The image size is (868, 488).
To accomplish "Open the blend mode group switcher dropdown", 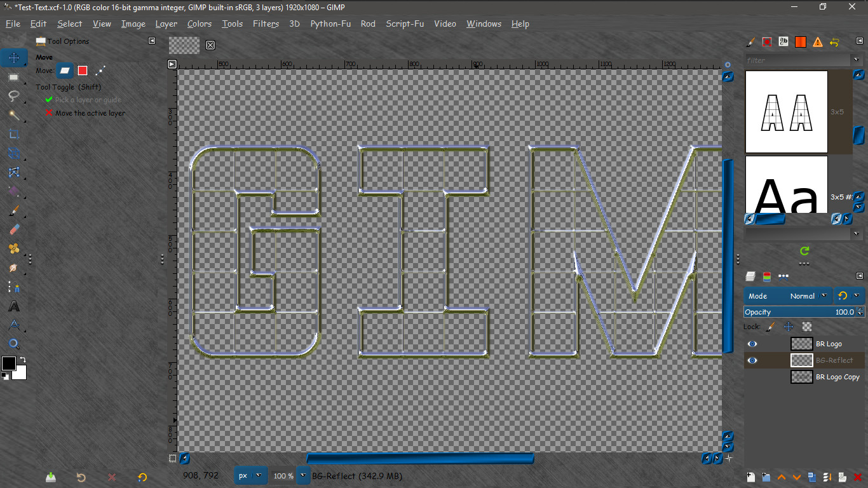I will pyautogui.click(x=849, y=296).
